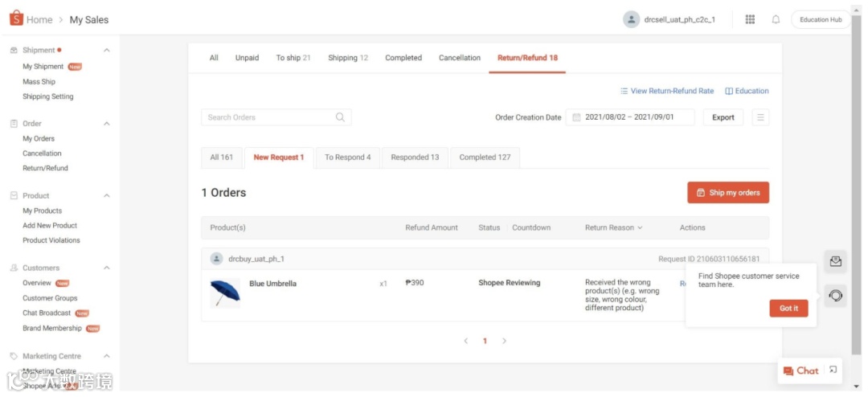Click the search magnifier in Search Orders
The height and width of the screenshot is (397, 868).
point(340,117)
